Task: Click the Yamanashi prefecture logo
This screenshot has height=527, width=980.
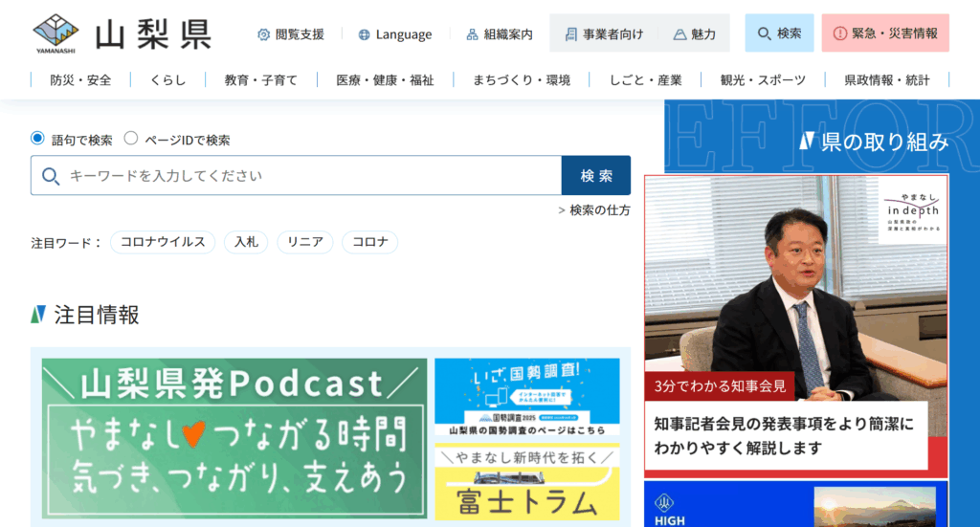Action: (x=122, y=33)
